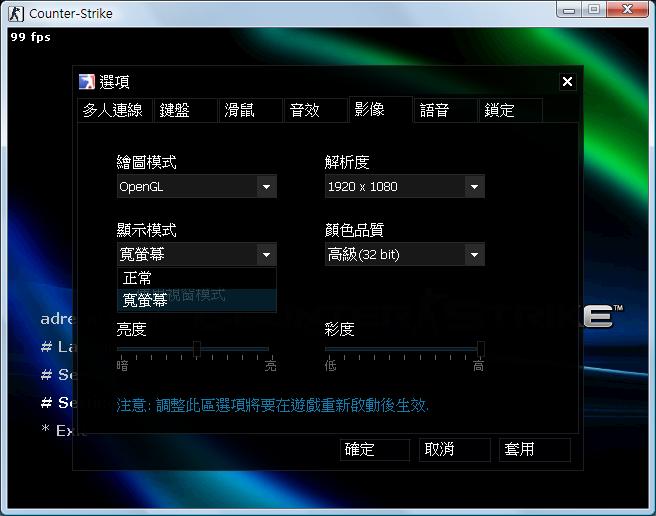Click the 確定 OK button

(x=375, y=450)
